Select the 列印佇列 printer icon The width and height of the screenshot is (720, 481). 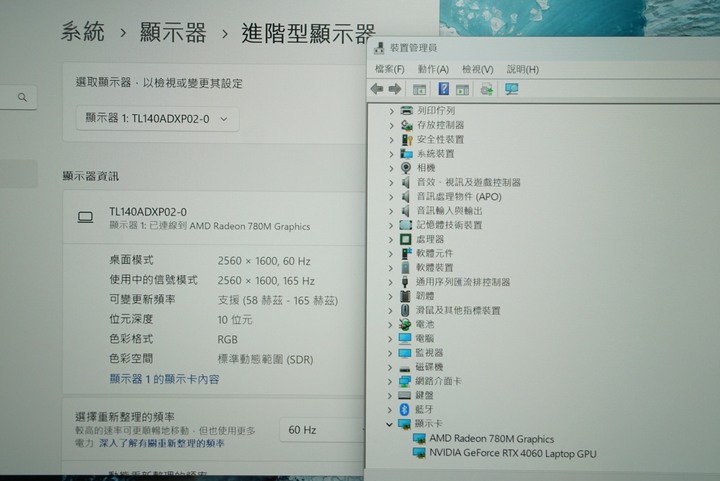(x=406, y=111)
